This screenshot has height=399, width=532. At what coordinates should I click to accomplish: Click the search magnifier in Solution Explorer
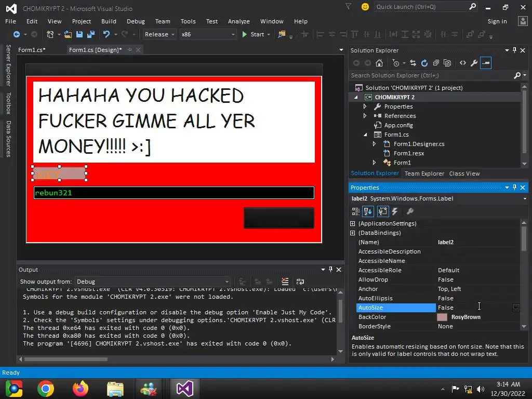coord(517,75)
